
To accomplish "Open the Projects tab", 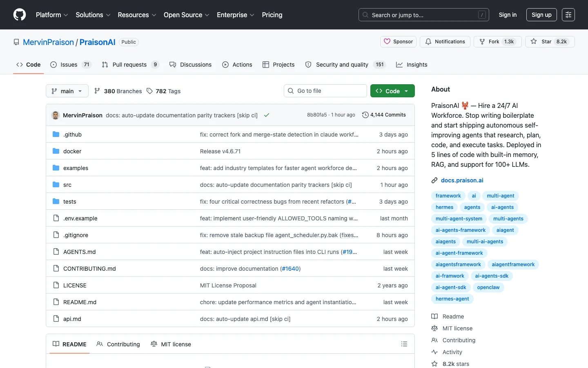I will [278, 65].
